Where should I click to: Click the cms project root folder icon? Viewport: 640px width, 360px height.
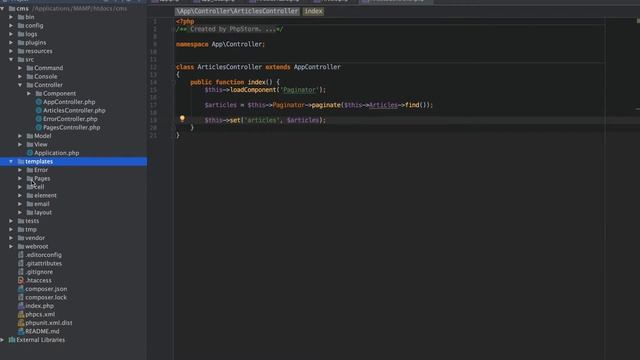pyautogui.click(x=12, y=9)
